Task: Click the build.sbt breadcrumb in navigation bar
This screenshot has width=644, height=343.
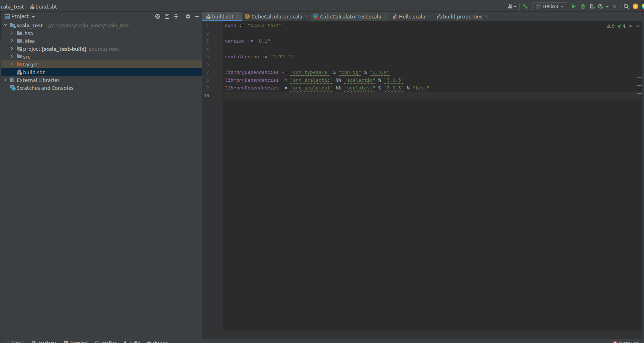Action: (x=43, y=6)
